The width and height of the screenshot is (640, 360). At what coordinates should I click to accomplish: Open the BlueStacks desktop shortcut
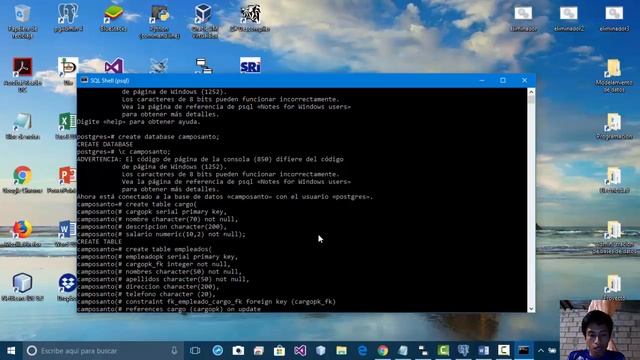tap(113, 18)
